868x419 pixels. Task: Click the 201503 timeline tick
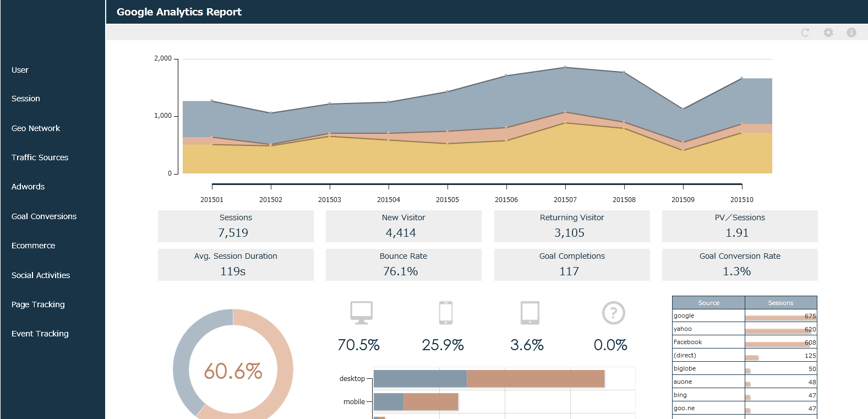pos(330,199)
